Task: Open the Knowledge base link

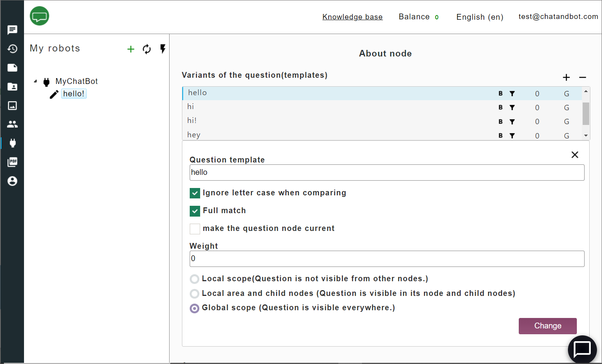Action: click(x=352, y=17)
